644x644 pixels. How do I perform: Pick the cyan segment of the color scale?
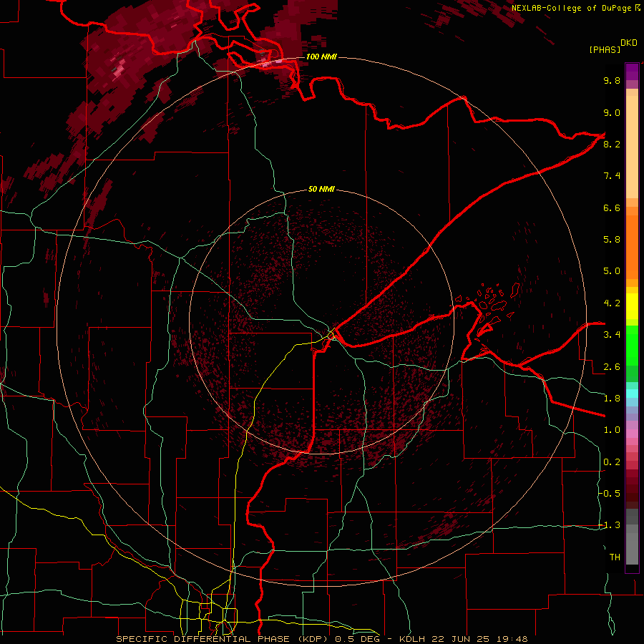(632, 394)
